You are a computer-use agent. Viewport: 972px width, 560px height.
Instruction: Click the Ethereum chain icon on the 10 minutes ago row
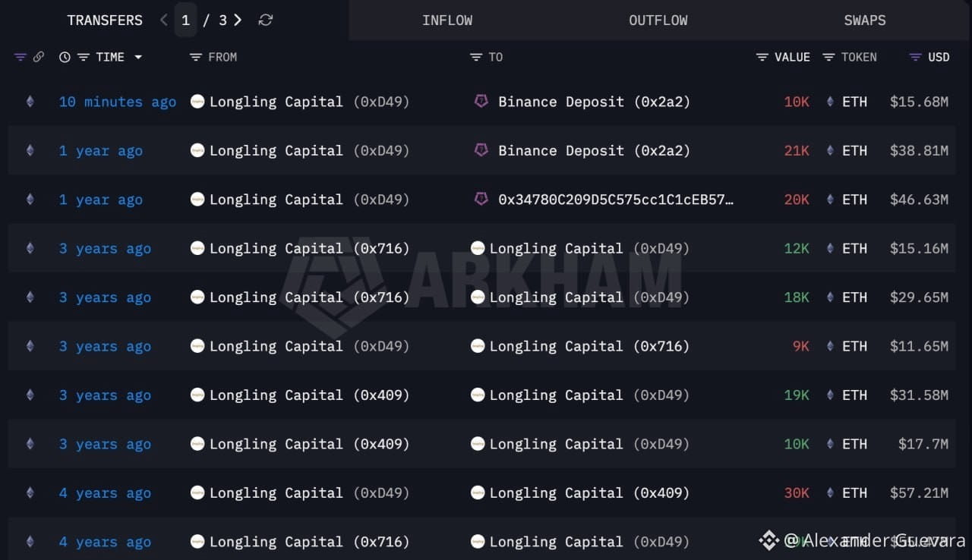(x=30, y=102)
